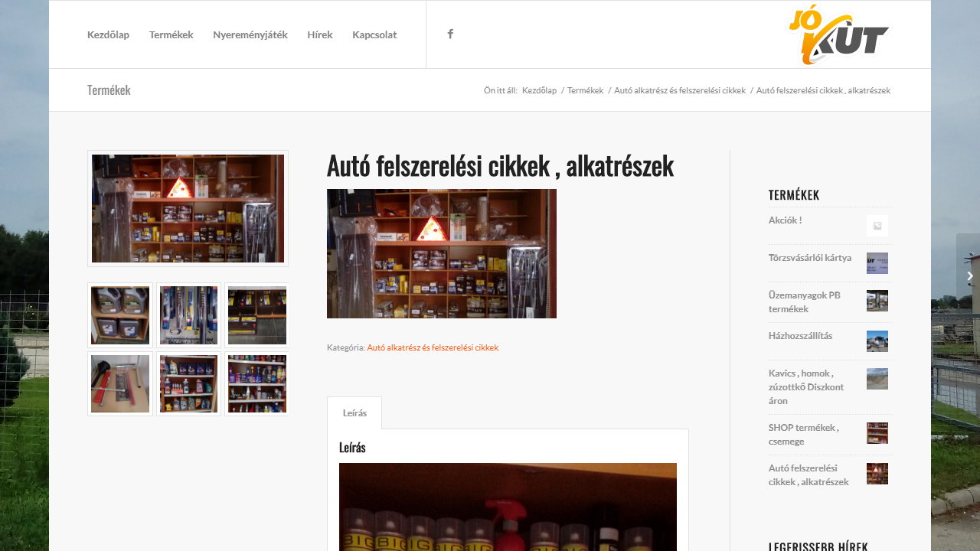Click the Kavics homok thumbnail image
Viewport: 980px width, 551px height.
(x=877, y=379)
